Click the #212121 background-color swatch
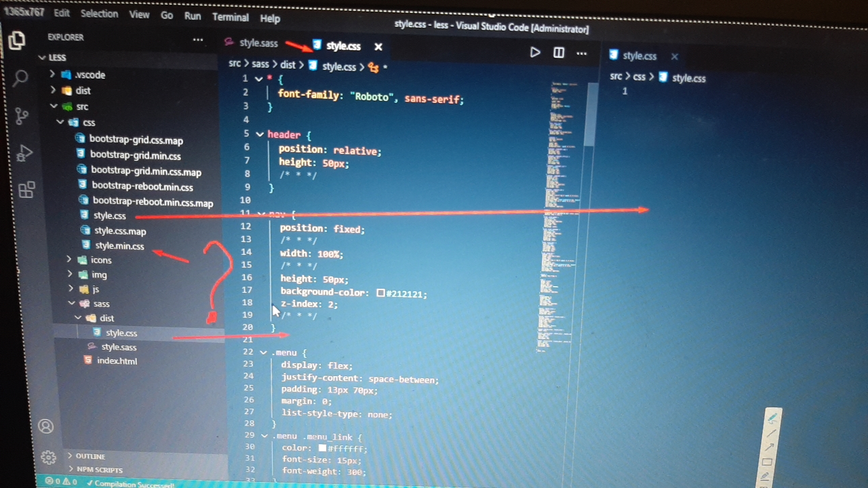Screen dimensions: 868x488 pyautogui.click(x=380, y=293)
